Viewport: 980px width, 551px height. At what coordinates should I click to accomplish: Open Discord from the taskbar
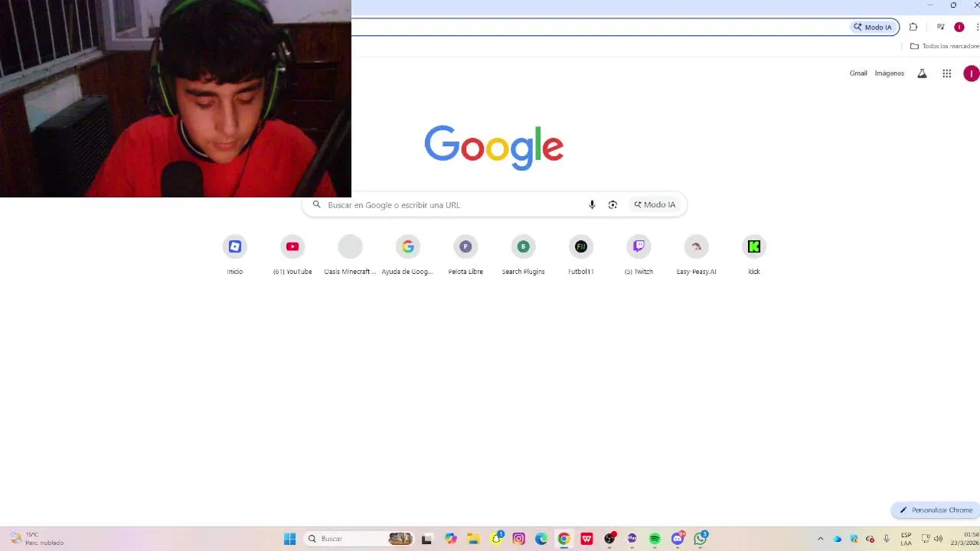[x=678, y=539]
